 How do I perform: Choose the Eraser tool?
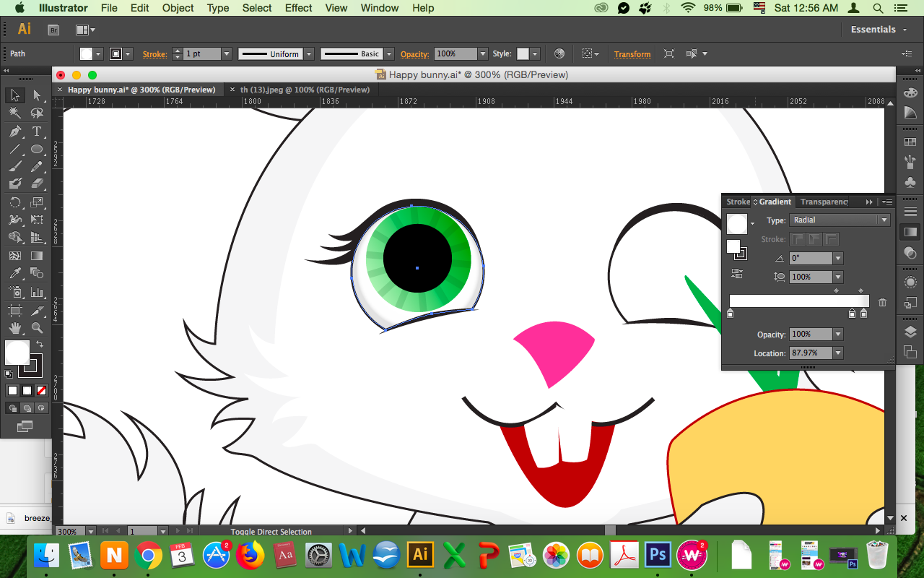coord(37,184)
